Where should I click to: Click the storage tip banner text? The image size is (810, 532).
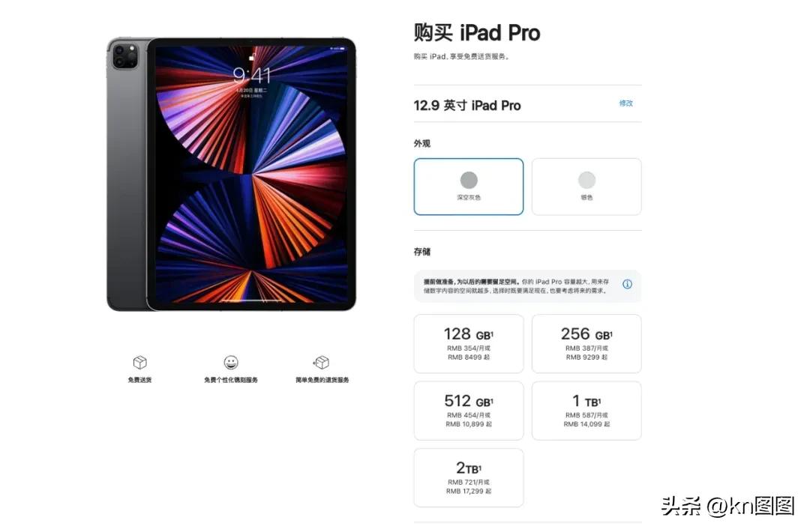516,286
